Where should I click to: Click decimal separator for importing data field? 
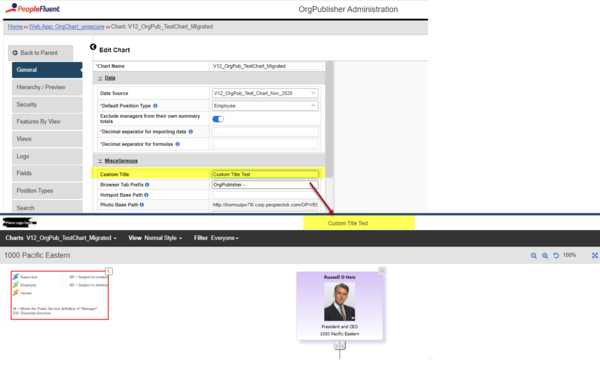(x=265, y=132)
